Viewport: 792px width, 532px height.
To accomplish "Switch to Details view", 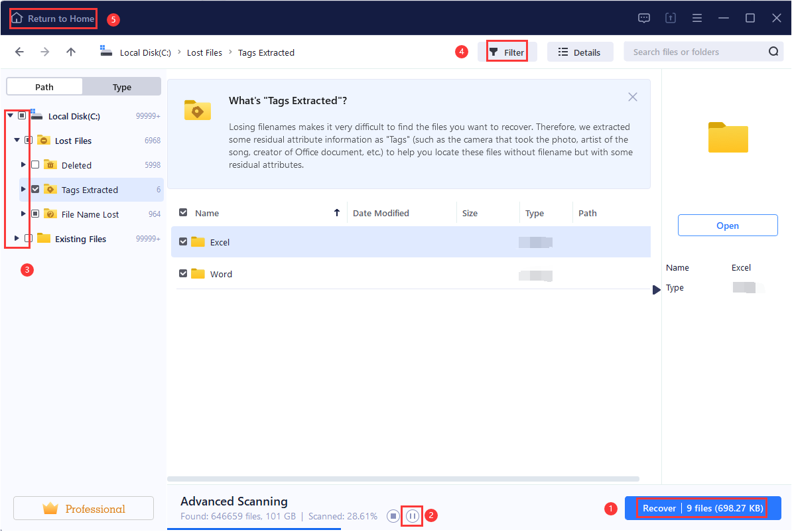I will [x=580, y=51].
